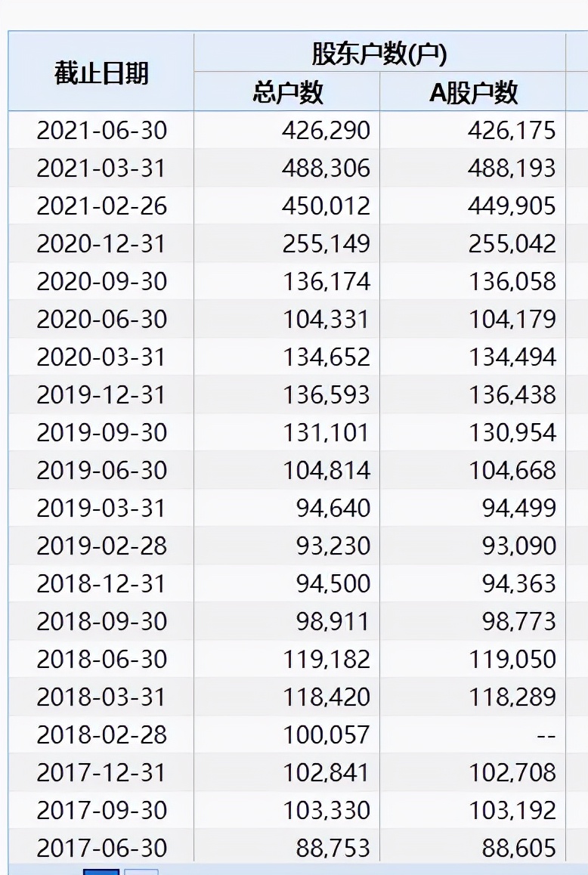Click A股户数 value 255,042

pyautogui.click(x=512, y=243)
